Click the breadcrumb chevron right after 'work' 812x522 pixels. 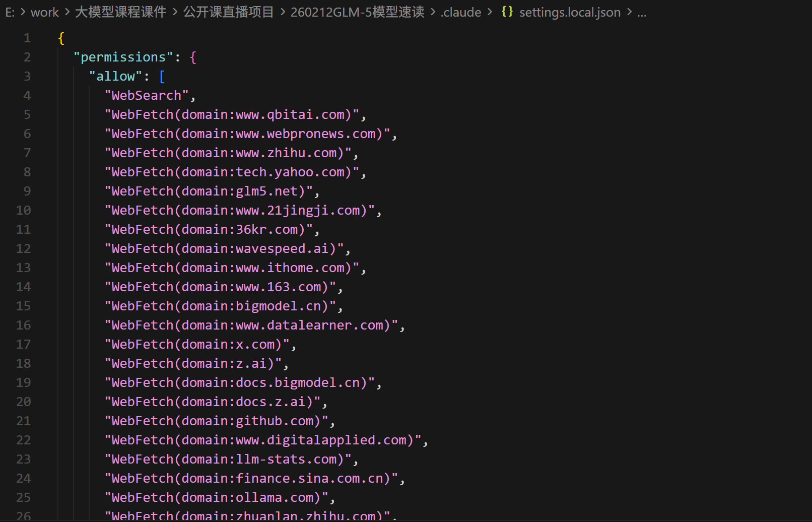coord(67,12)
